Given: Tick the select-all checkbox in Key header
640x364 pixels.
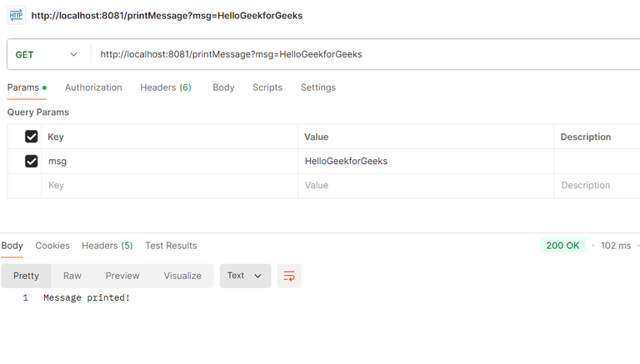Looking at the screenshot, I should click(32, 137).
